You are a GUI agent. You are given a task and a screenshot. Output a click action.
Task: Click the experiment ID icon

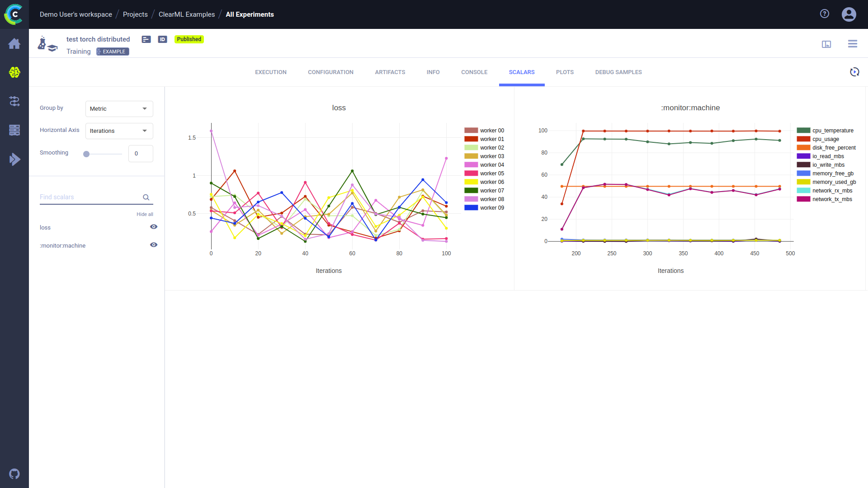[x=162, y=39]
